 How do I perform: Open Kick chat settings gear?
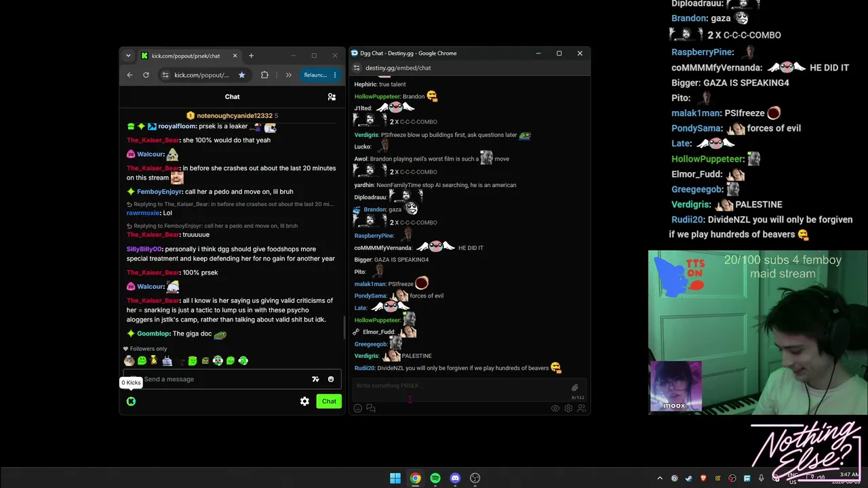click(x=304, y=401)
